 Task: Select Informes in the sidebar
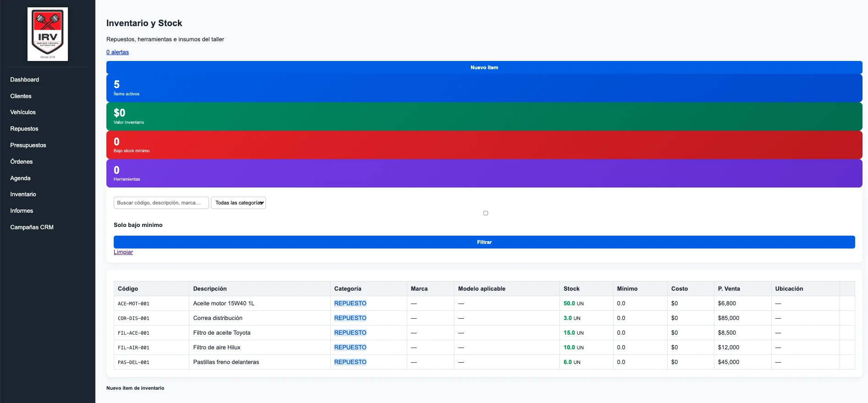(x=22, y=211)
